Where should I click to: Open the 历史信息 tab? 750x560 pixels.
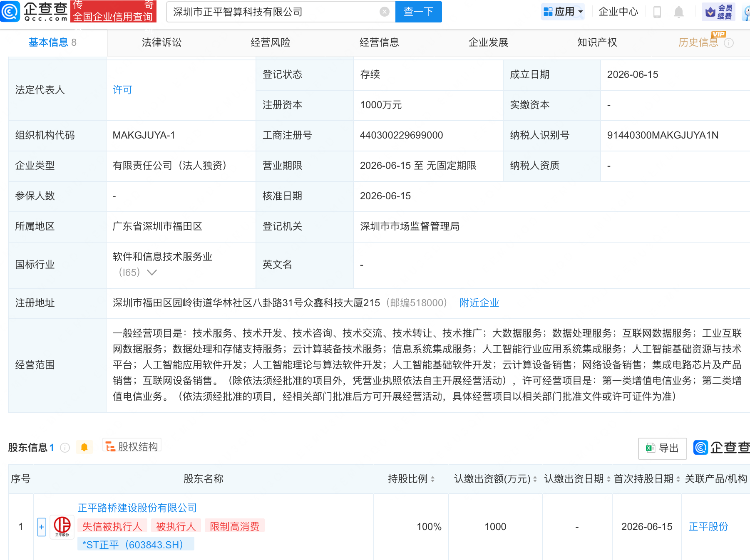tap(698, 42)
